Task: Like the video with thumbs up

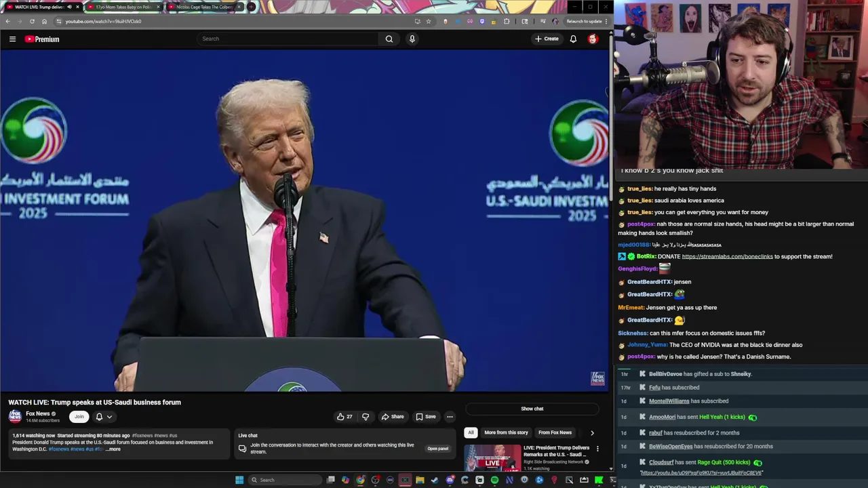Action: pyautogui.click(x=344, y=417)
